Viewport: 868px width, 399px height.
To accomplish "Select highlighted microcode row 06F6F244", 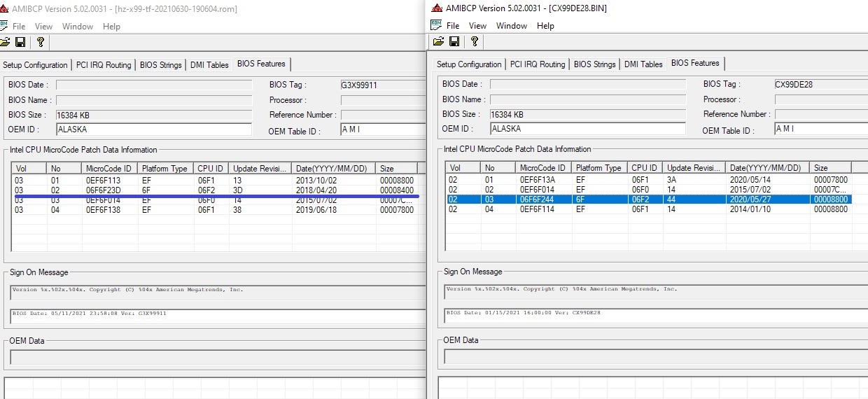I will tap(649, 199).
